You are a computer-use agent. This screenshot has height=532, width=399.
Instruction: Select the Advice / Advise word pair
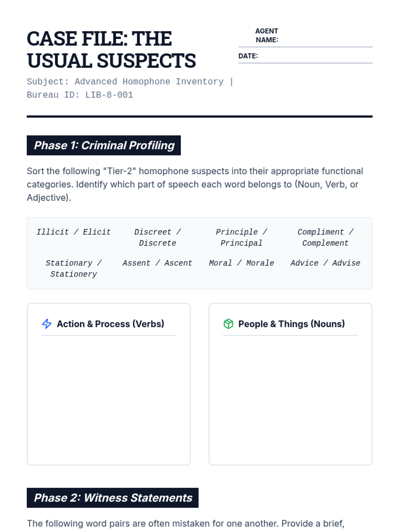(x=326, y=263)
